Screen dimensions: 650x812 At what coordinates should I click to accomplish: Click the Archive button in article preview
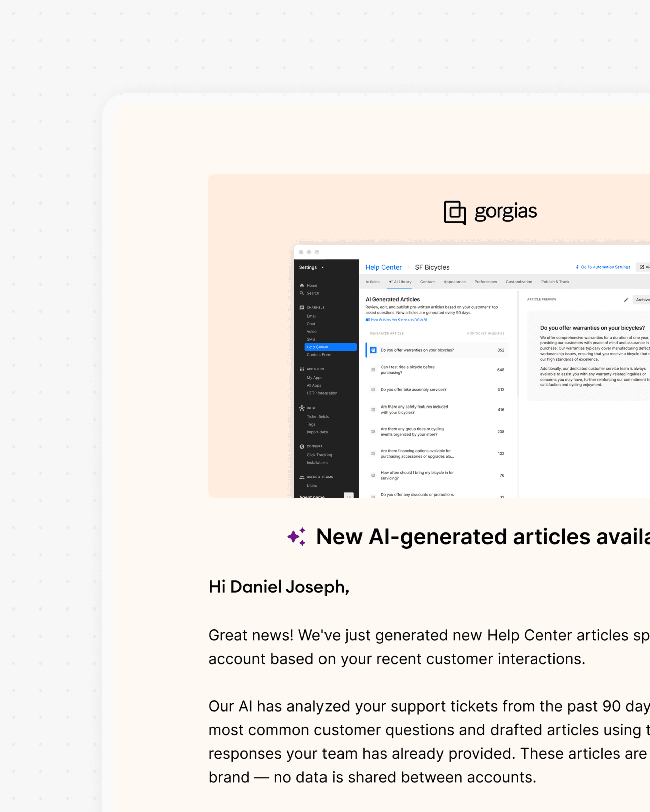(x=642, y=300)
